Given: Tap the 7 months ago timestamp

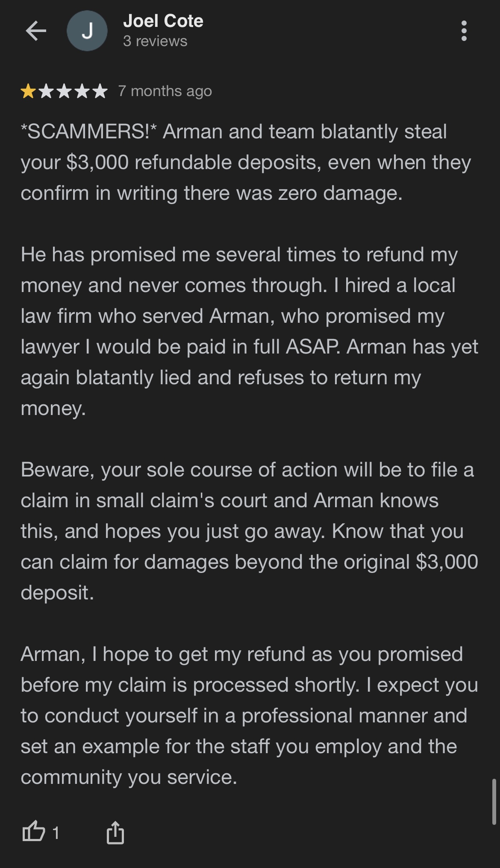Looking at the screenshot, I should (x=165, y=91).
